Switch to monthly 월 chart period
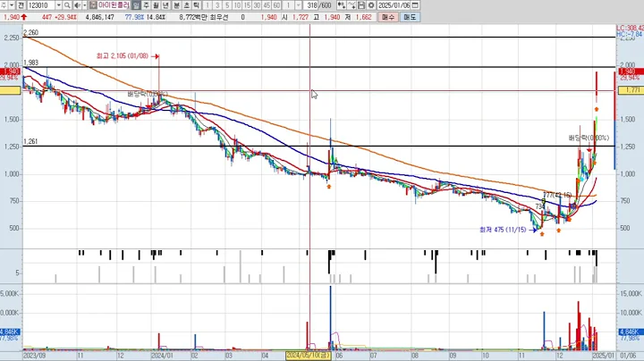Viewport: 644px width, 361px height. 156,5
